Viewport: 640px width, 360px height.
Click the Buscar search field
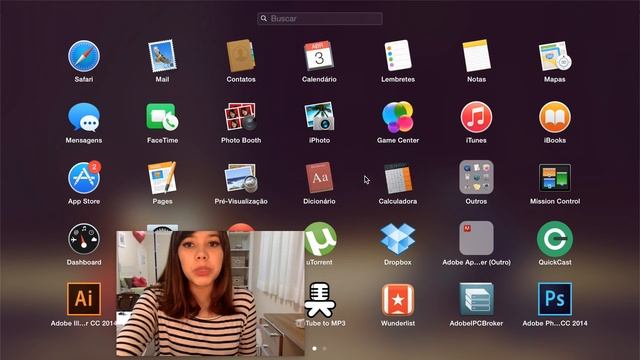click(320, 18)
